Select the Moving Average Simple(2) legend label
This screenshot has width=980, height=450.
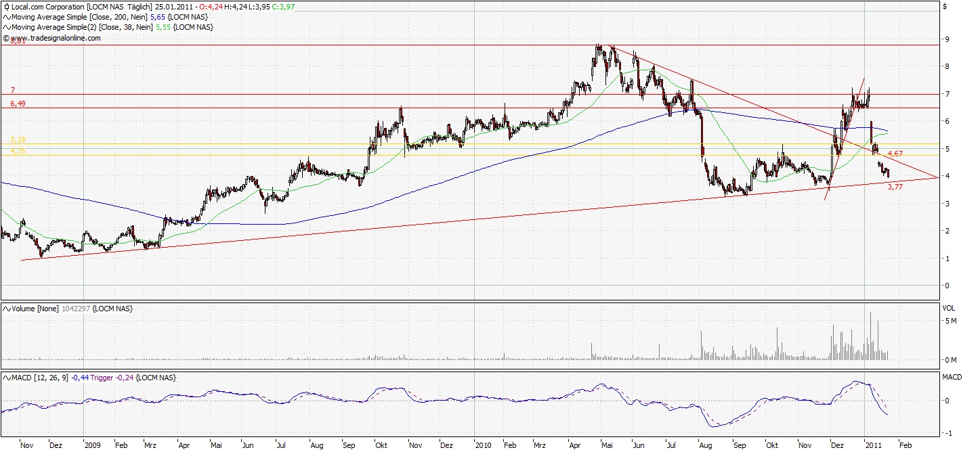[54, 27]
